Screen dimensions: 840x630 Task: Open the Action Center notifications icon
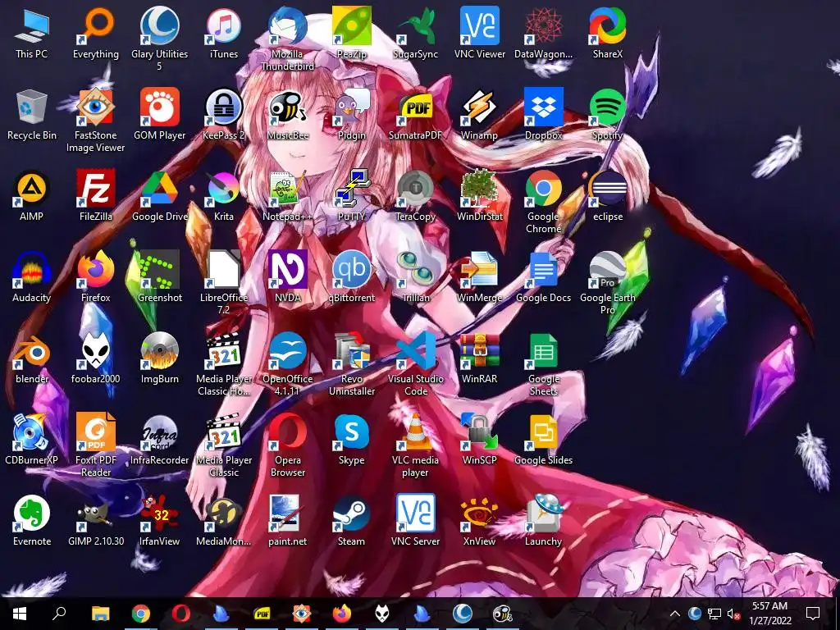point(813,614)
